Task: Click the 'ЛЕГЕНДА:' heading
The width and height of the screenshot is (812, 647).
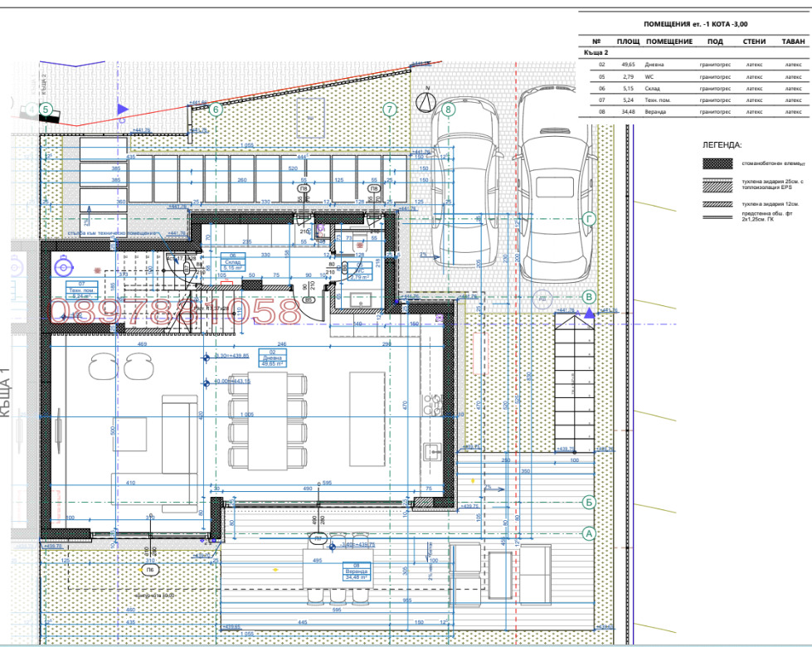Action: (x=722, y=145)
